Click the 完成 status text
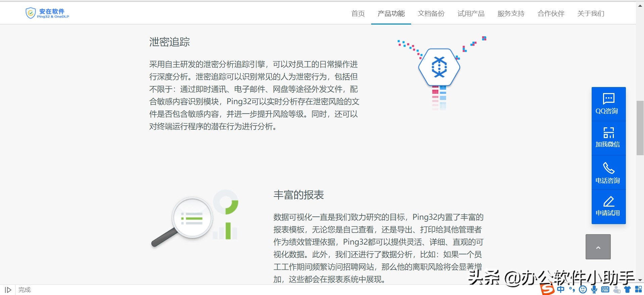644x295 pixels. click(x=24, y=290)
